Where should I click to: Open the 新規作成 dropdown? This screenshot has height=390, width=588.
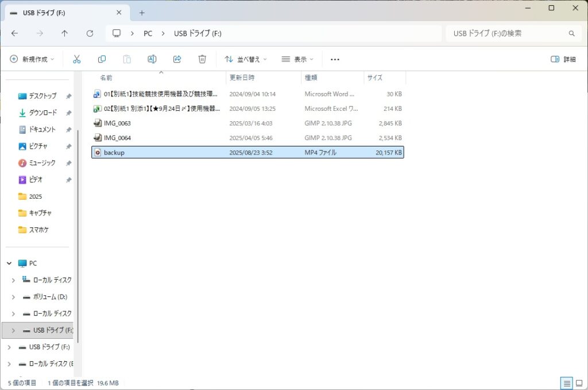tap(32, 59)
